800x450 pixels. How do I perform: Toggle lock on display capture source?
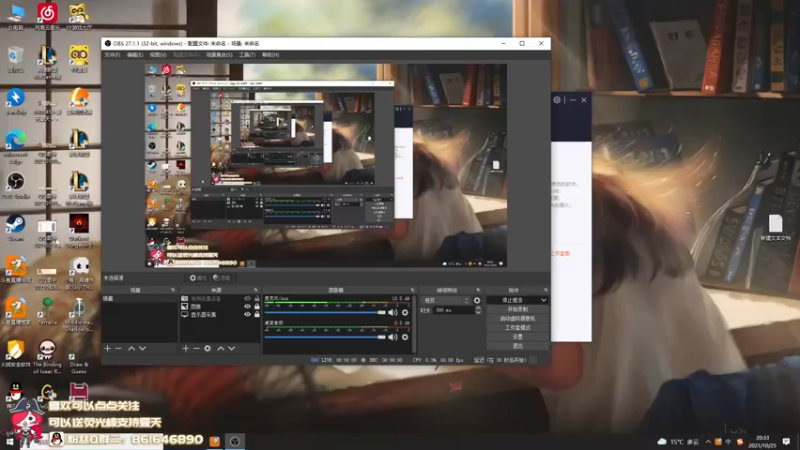(x=257, y=315)
